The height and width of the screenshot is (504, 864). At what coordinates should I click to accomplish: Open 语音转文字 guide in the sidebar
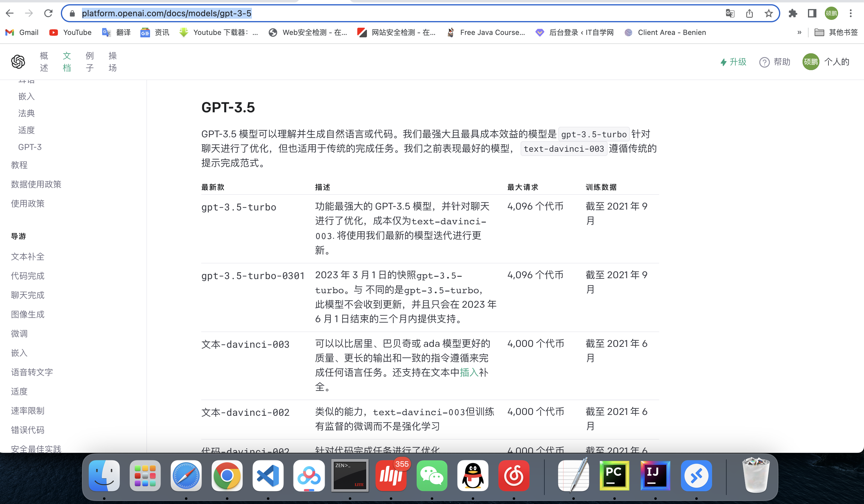[x=32, y=372]
